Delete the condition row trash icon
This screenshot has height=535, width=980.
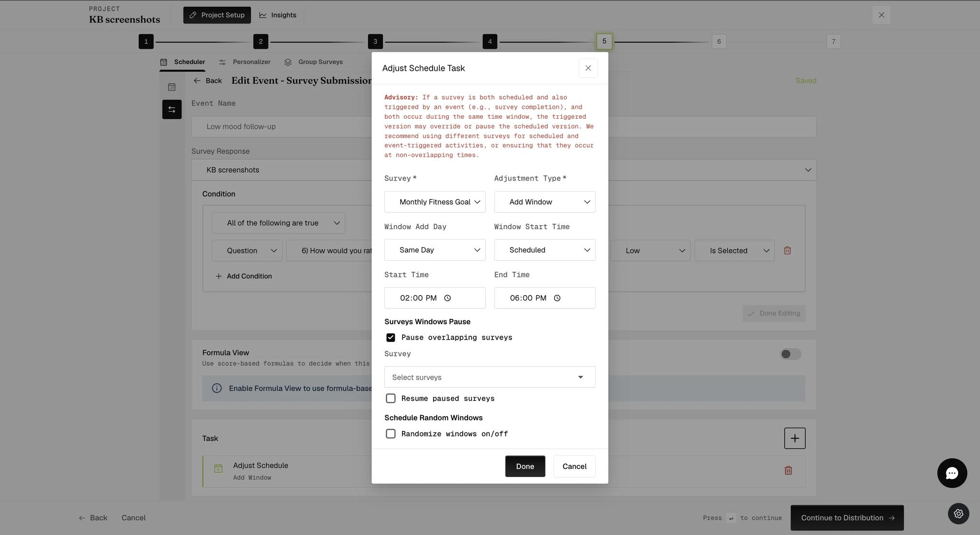[x=787, y=250]
